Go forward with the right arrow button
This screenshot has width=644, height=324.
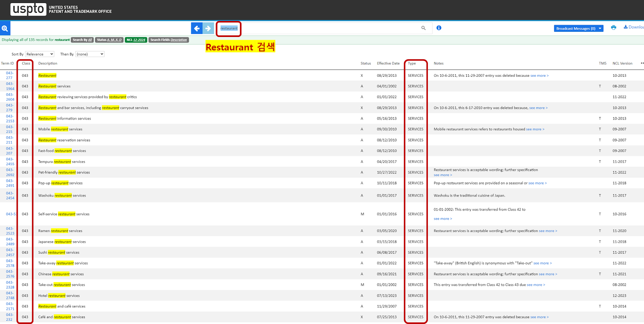(x=208, y=28)
